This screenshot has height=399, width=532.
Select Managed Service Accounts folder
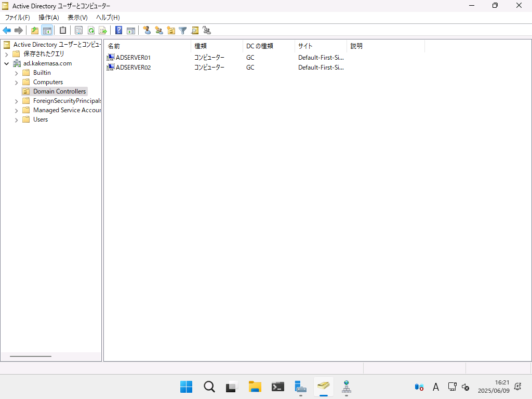pos(61,110)
